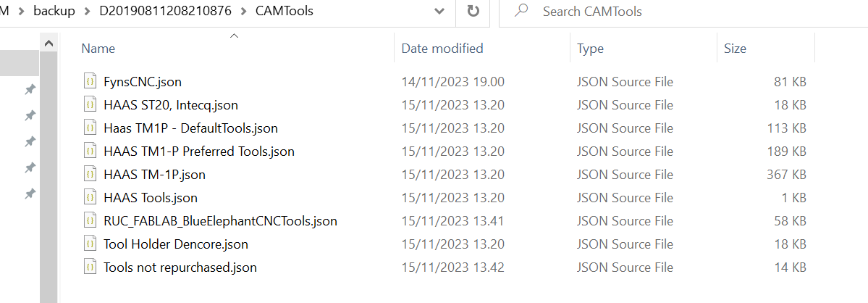Screen dimensions: 868x303
Task: Click the third pin icon in navigation pane
Action: (x=30, y=141)
